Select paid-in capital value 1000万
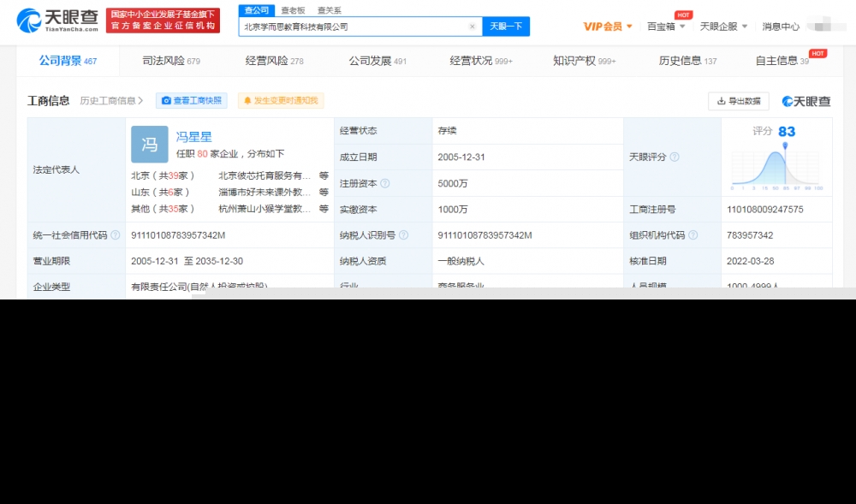 click(453, 210)
